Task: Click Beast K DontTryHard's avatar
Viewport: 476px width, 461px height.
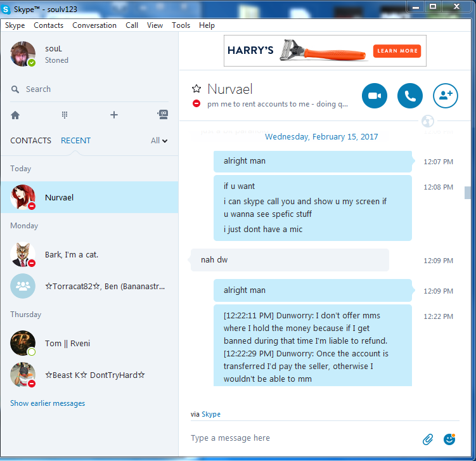Action: tap(23, 375)
